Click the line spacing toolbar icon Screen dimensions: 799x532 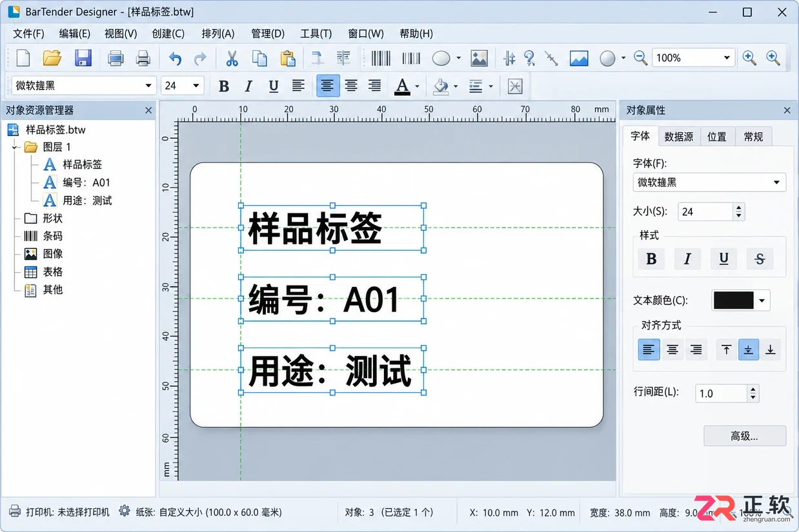(476, 86)
